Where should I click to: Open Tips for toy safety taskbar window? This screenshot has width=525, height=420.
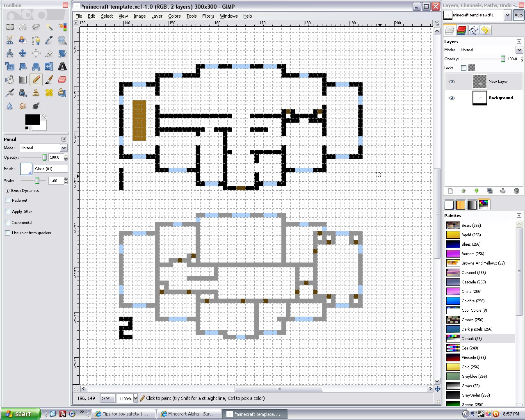tap(124, 414)
